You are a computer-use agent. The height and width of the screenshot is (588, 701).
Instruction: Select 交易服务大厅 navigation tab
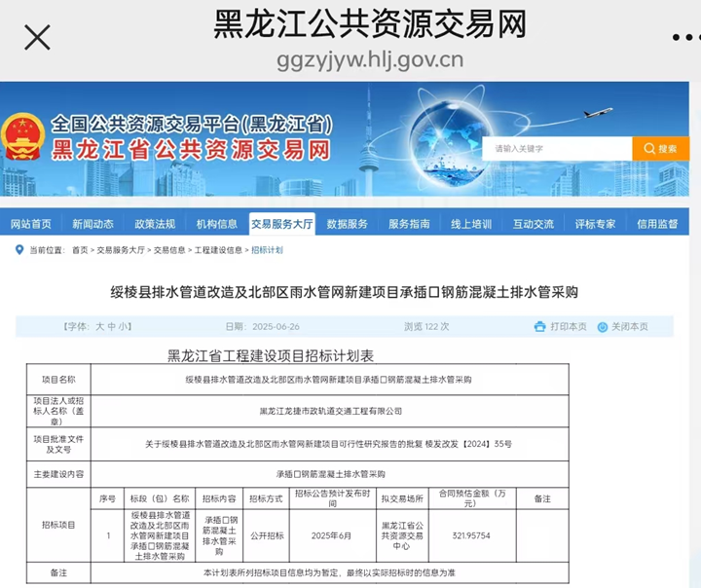pyautogui.click(x=282, y=224)
